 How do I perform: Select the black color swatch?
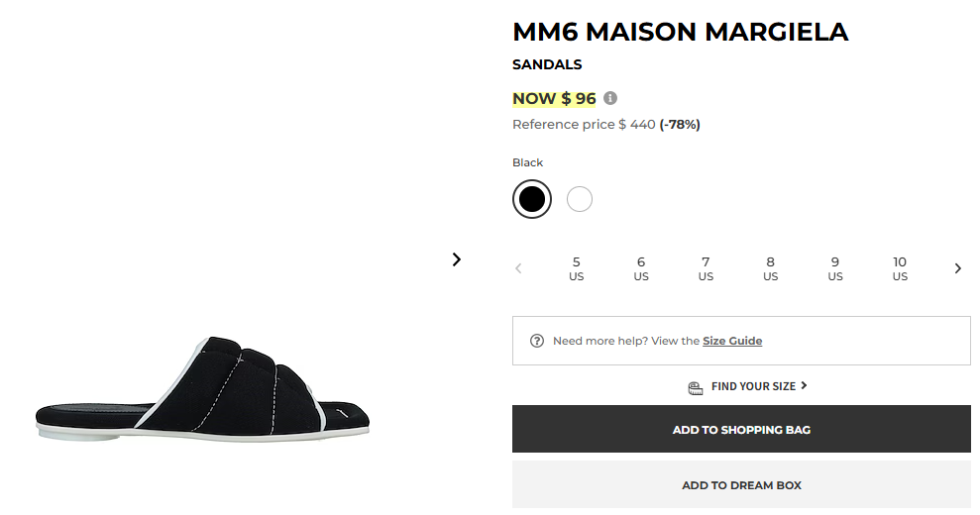pos(532,199)
